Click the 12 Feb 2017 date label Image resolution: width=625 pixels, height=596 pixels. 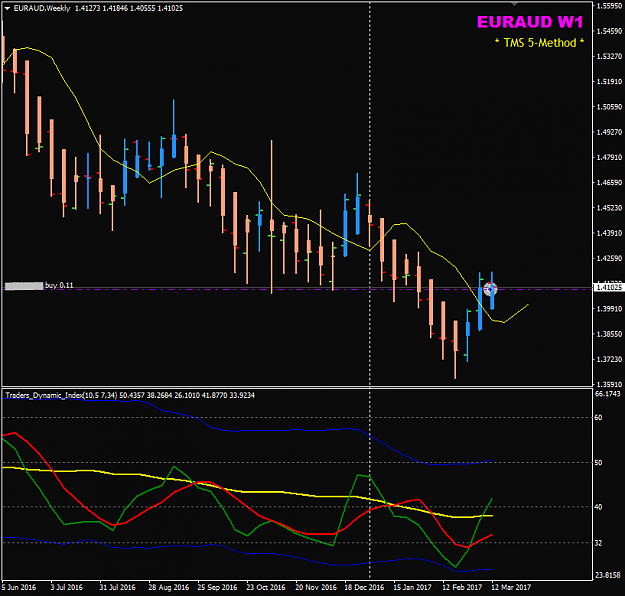(462, 587)
